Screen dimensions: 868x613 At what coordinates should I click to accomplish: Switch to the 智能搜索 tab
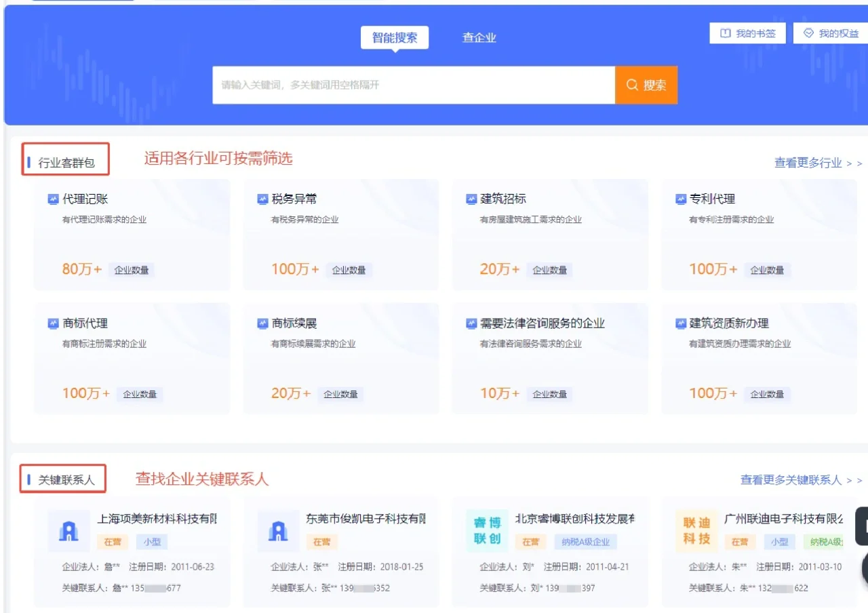point(394,37)
